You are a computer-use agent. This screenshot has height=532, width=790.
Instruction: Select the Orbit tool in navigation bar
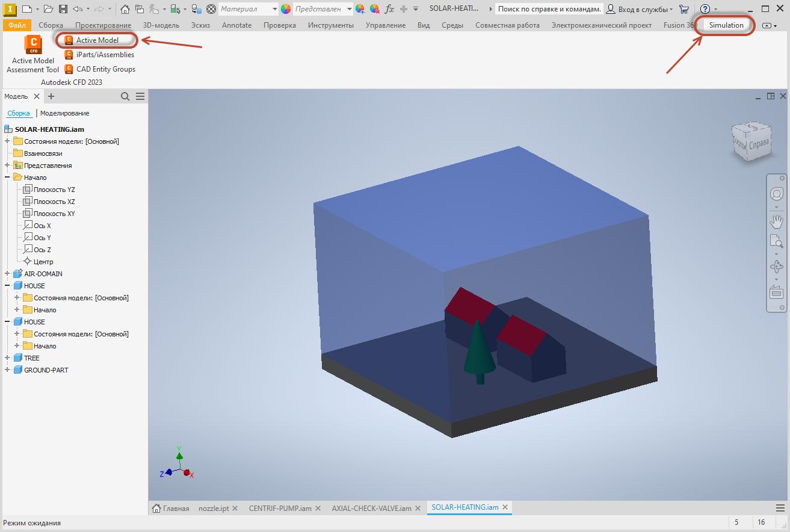pos(777,266)
